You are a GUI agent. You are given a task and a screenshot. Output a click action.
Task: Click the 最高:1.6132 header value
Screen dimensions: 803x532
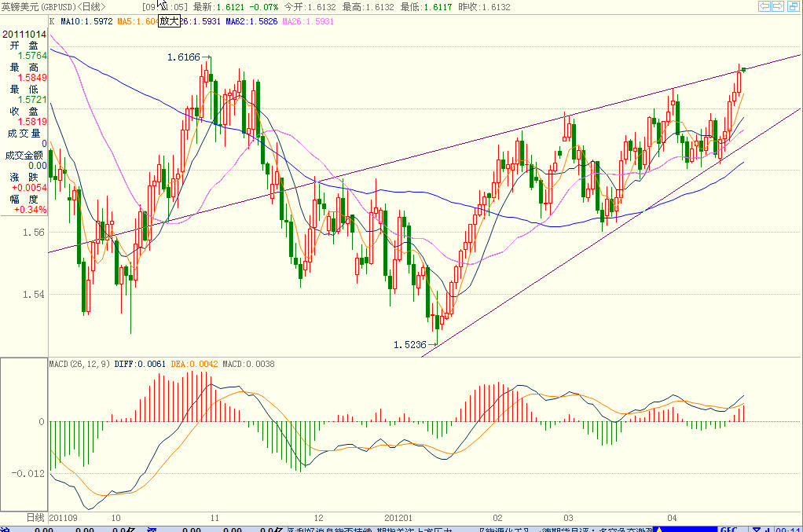click(x=368, y=6)
